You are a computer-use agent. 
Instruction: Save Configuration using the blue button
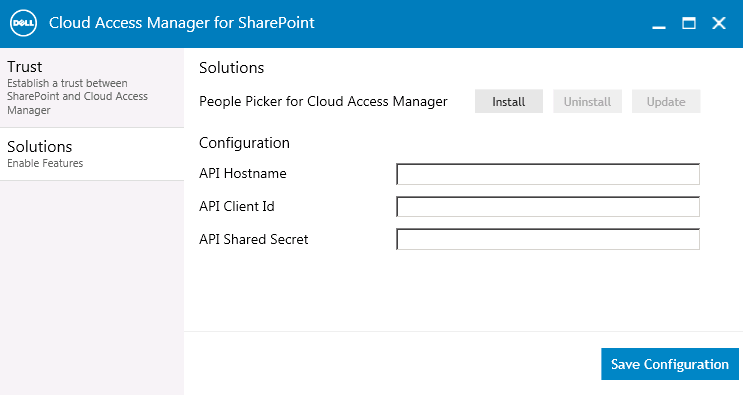pyautogui.click(x=670, y=364)
